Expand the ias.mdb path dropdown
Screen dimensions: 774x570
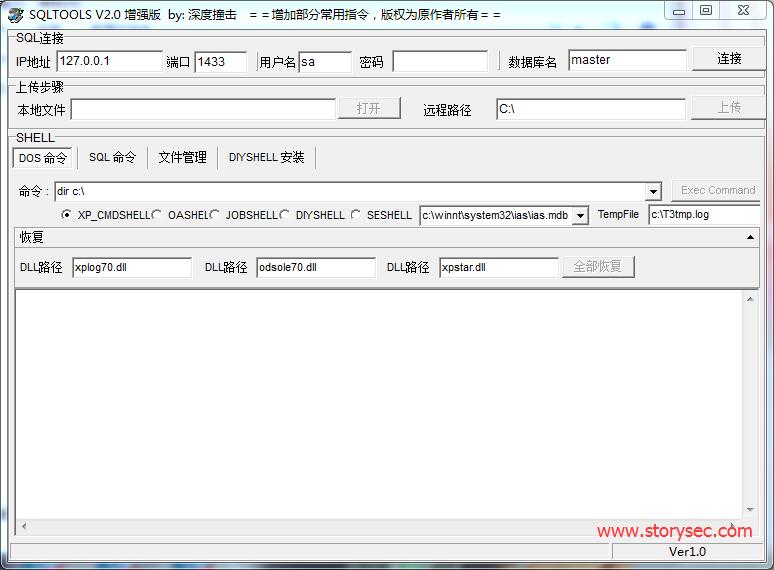coord(580,215)
